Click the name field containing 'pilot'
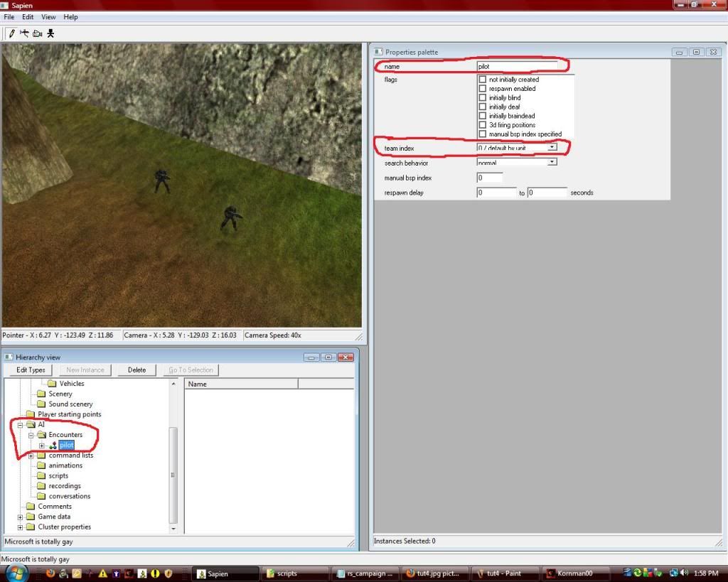This screenshot has width=728, height=582. [517, 66]
